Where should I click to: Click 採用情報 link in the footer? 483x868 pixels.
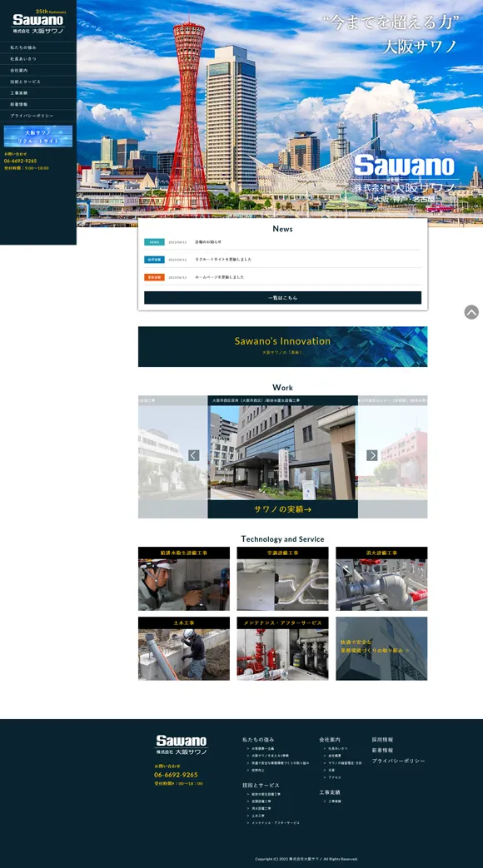pos(383,740)
